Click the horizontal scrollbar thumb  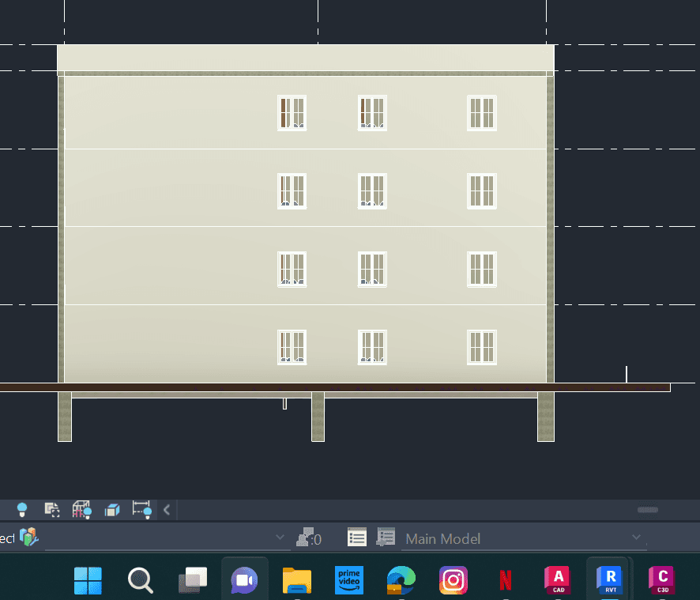[x=648, y=510]
